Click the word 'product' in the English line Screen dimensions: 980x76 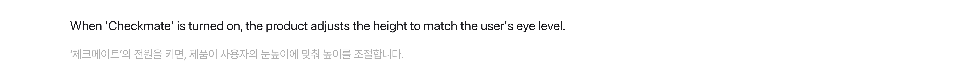click(x=286, y=26)
